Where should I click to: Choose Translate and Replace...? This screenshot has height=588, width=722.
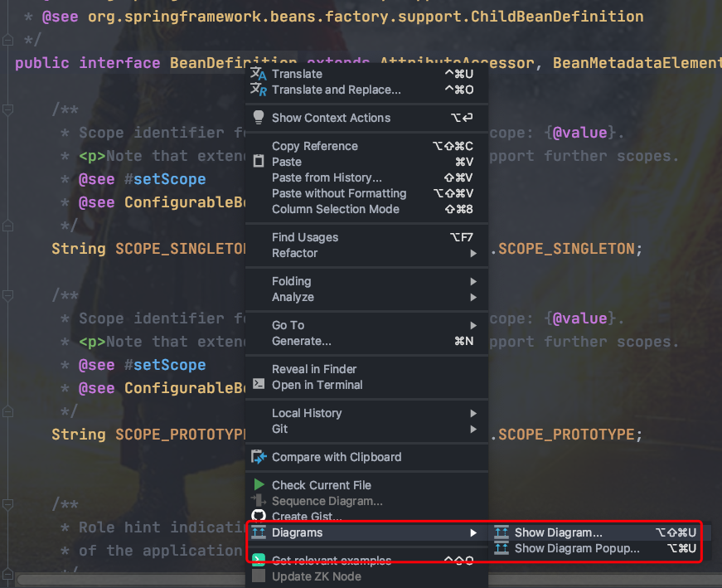[x=367, y=90]
